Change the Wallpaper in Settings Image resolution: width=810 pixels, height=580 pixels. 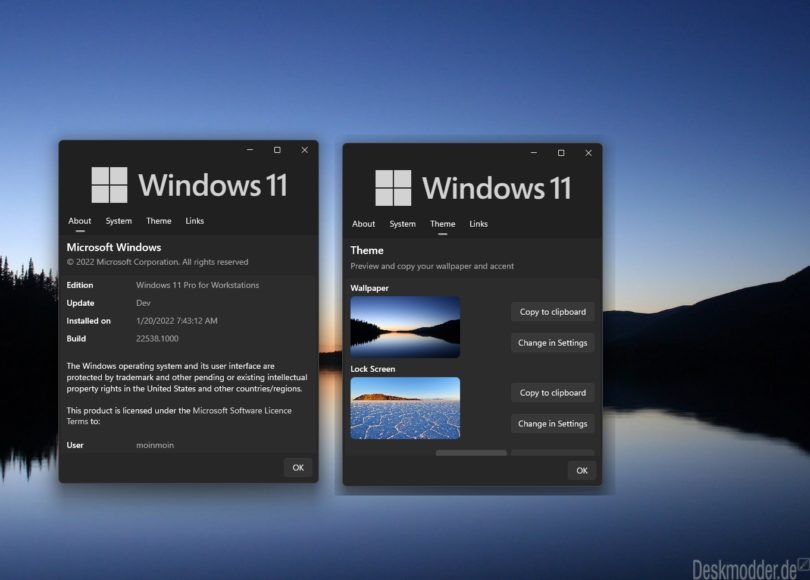(552, 342)
